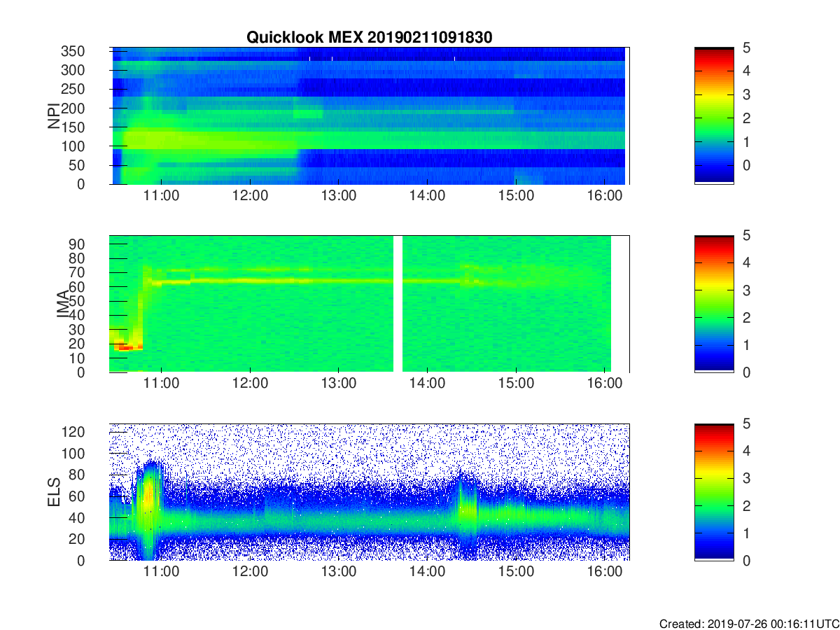Click the 0 label on ELS colorbar
Image resolution: width=840 pixels, height=630 pixels.
pos(746,561)
